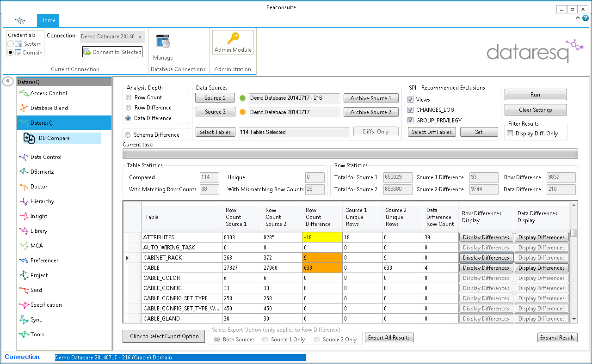
Task: Click the orange Source 2 status dot
Action: point(243,112)
